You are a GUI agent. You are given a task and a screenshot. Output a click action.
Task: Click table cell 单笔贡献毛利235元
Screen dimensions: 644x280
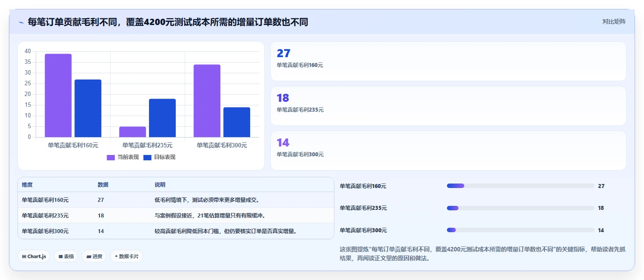(x=45, y=215)
